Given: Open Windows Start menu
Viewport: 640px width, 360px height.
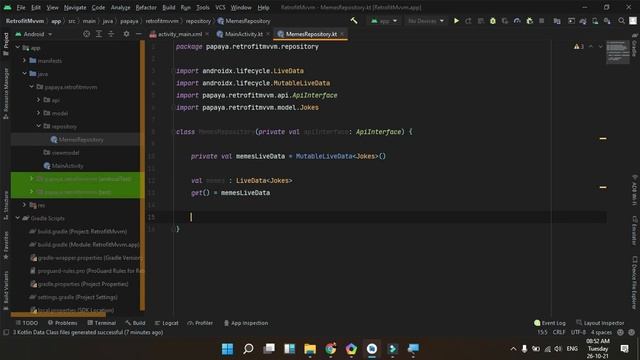Looking at the screenshot, I should point(227,349).
